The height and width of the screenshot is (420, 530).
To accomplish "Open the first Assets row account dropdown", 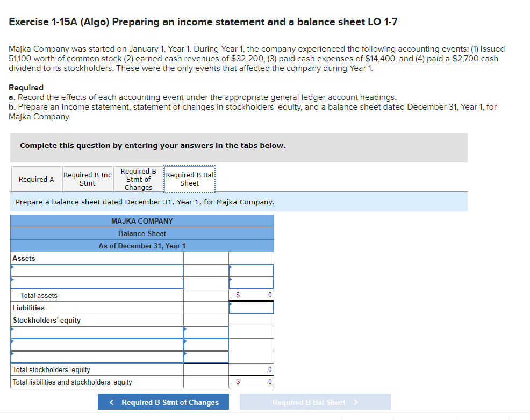I will pos(97,270).
